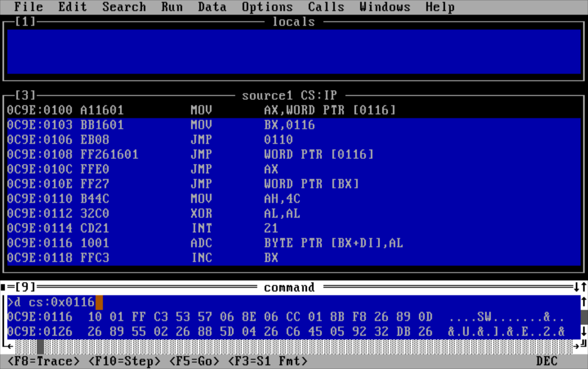Select the JMP WORD PTR [0116] line
Image resolution: width=588 pixels, height=369 pixels.
(x=294, y=155)
